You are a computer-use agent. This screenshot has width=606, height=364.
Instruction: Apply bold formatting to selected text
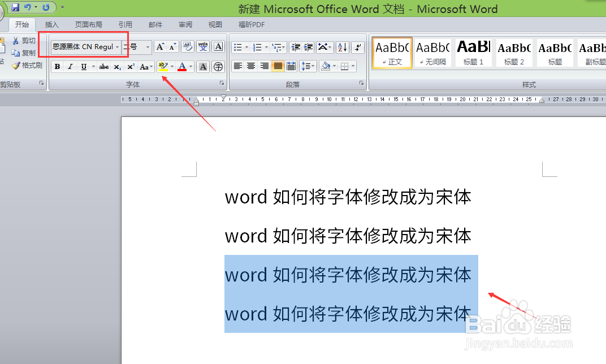click(x=57, y=66)
